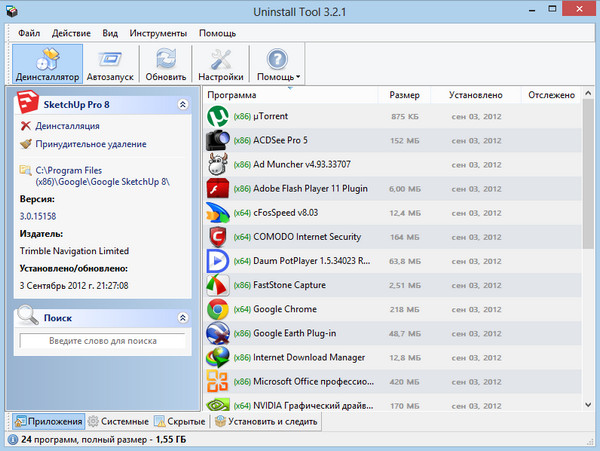Click the scroll up arrow of the program list

[x=589, y=93]
